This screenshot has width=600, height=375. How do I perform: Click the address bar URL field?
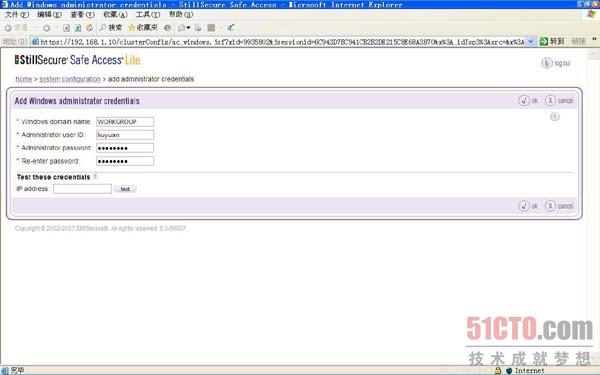[x=282, y=42]
